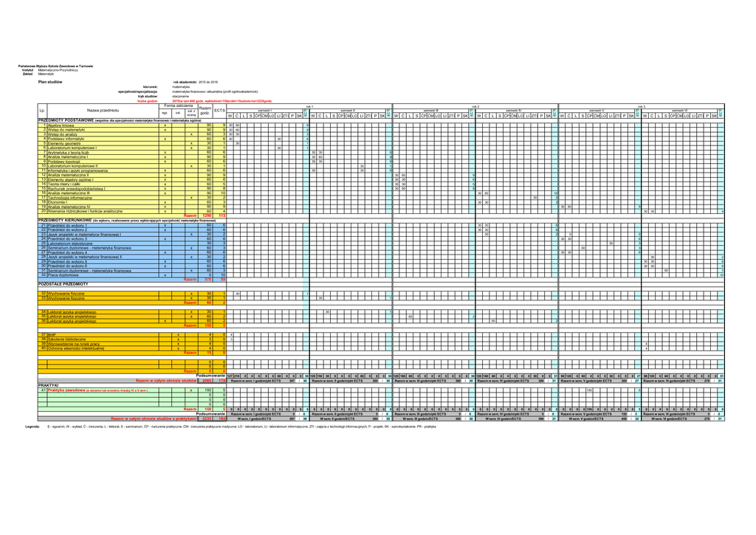The height and width of the screenshot is (535, 756).
Task: Select the "Ochrona własności intelektualnej" cell
Action: [75, 348]
